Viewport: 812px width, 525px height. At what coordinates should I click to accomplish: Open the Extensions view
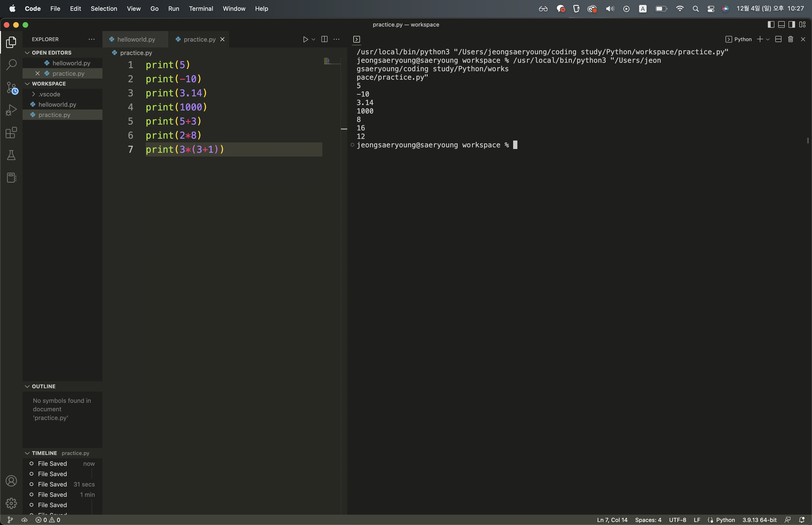click(x=11, y=133)
